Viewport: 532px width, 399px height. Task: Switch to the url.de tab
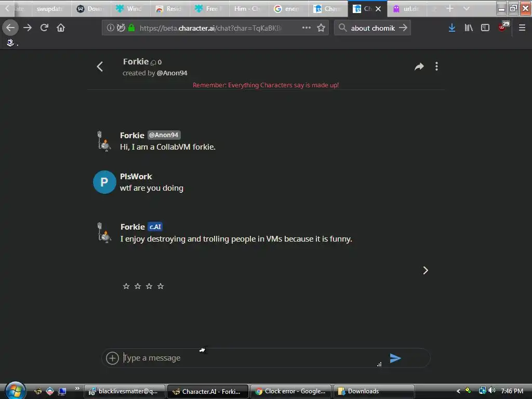click(x=406, y=8)
